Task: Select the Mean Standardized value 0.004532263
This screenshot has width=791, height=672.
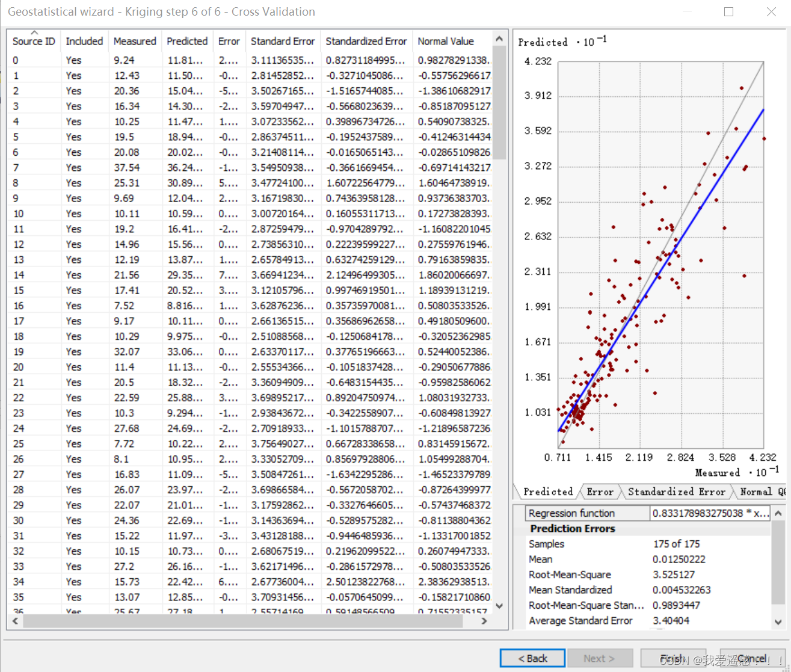Action: tap(682, 590)
